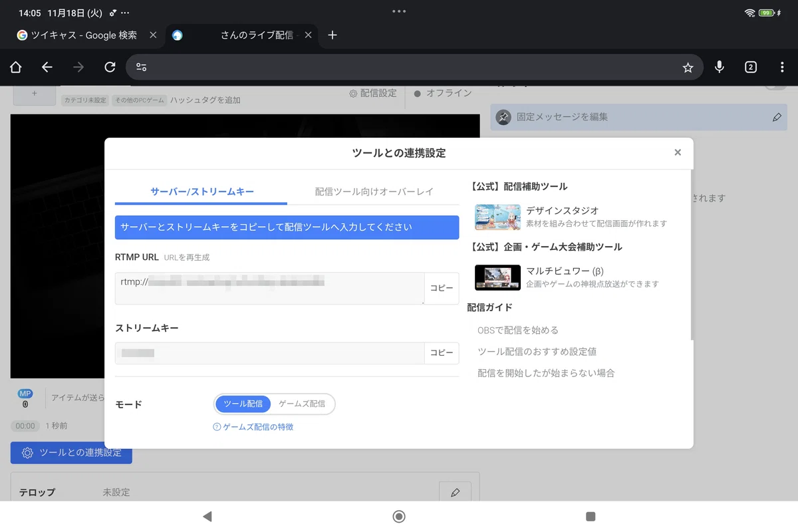Open ツール配信のおすすめ設定値 guide

coord(537,351)
